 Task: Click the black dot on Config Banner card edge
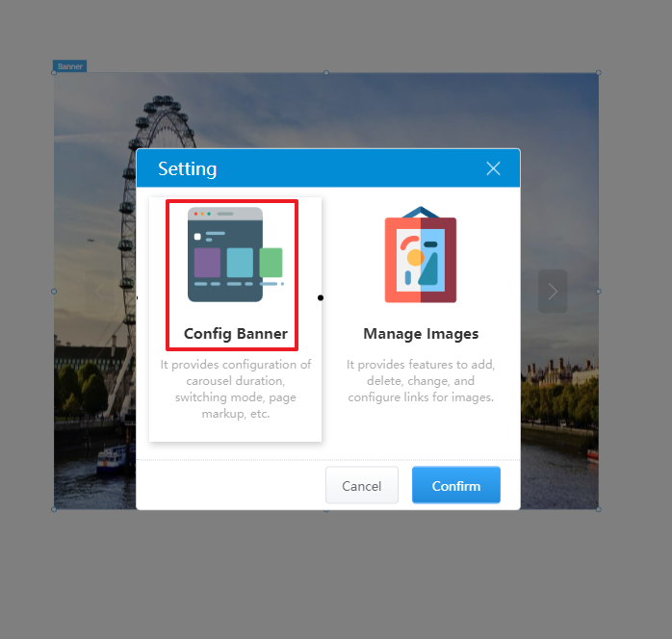[321, 297]
